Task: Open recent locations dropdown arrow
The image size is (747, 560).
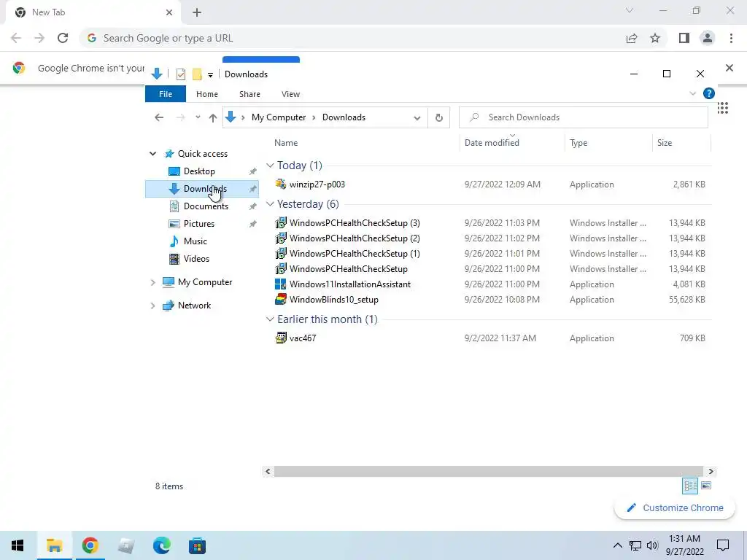Action: 197,117
